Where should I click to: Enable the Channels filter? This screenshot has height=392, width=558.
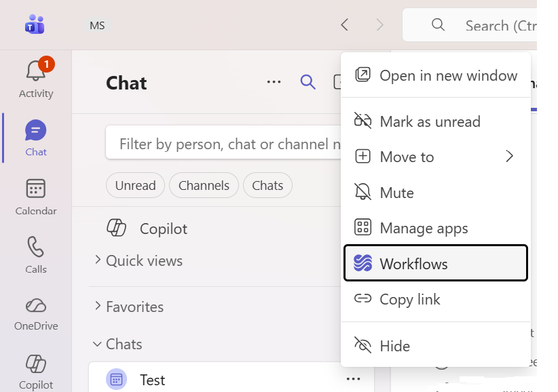[204, 185]
